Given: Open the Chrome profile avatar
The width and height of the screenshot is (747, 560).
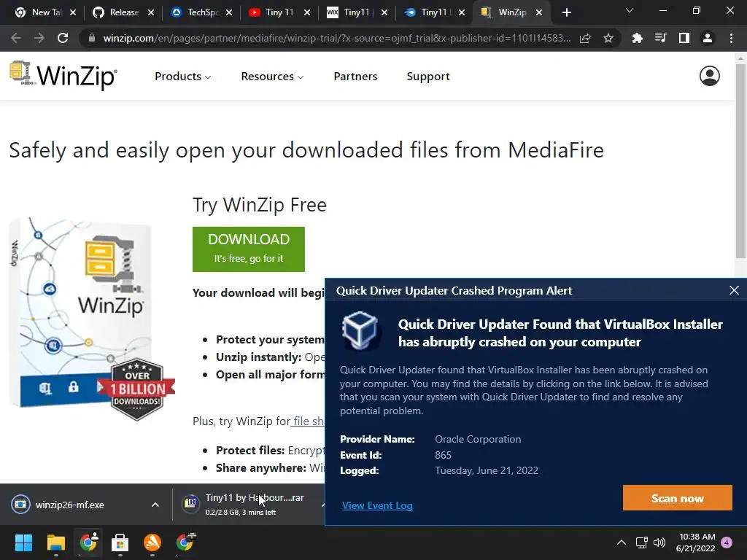Looking at the screenshot, I should [708, 38].
